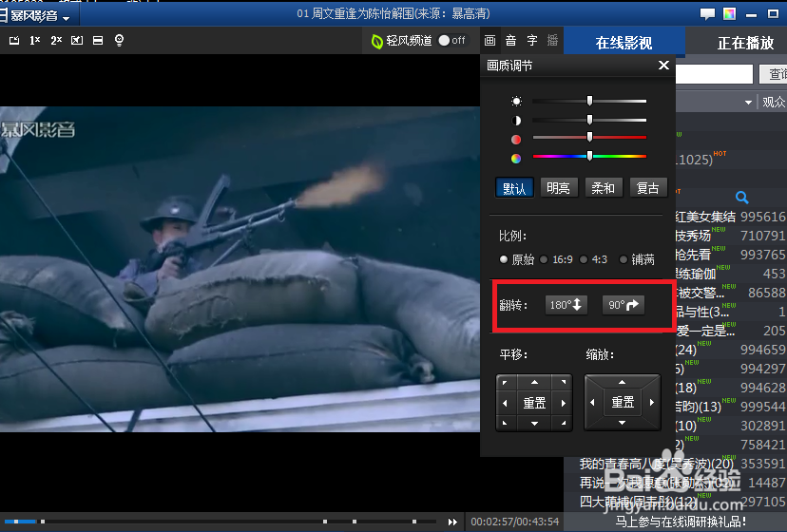The height and width of the screenshot is (532, 787).
Task: Adjust the contrast slider
Action: 589,120
